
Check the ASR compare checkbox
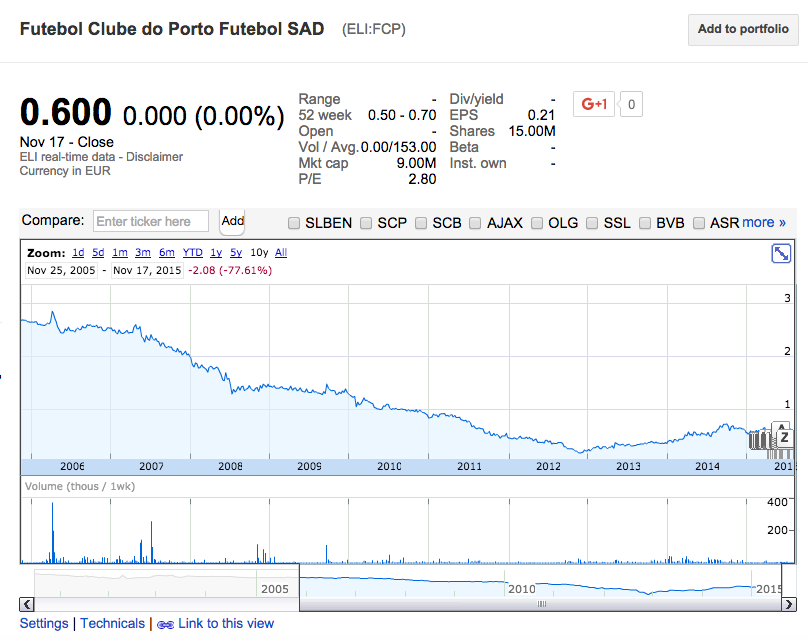point(699,223)
